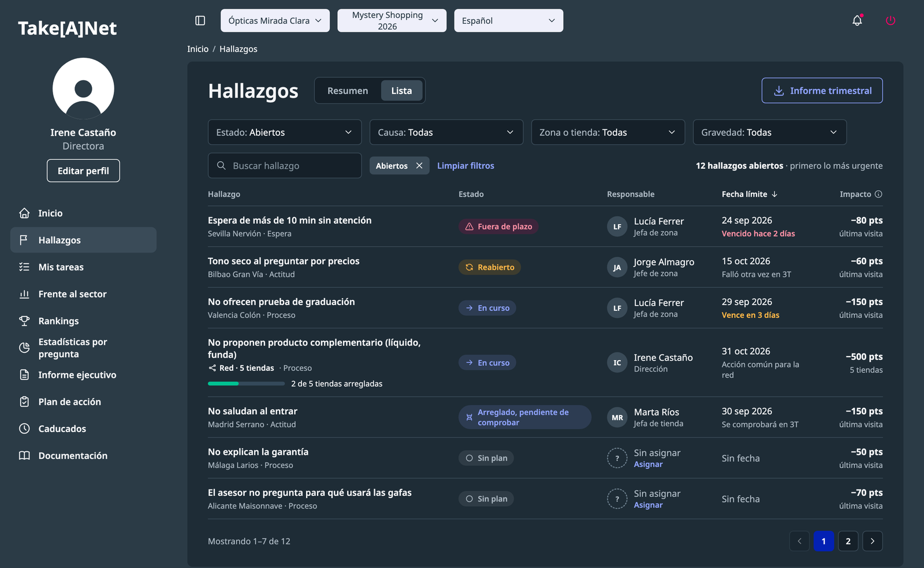924x568 pixels.
Task: Open Español language dropdown
Action: click(x=509, y=21)
